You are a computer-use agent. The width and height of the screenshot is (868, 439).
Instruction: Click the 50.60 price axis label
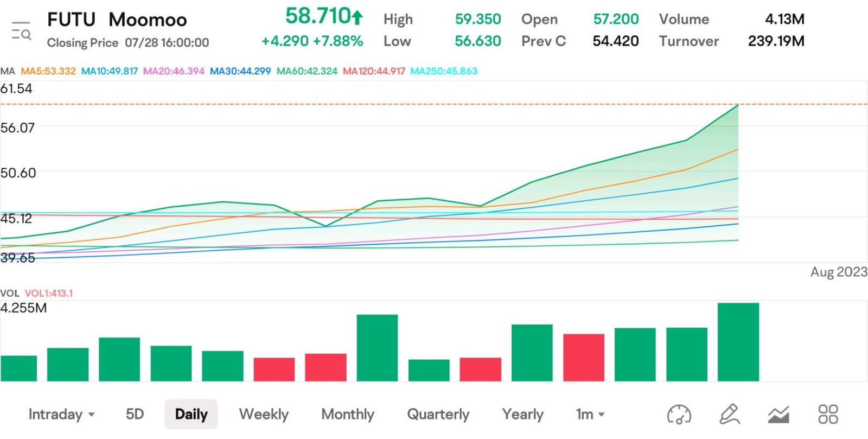[18, 173]
